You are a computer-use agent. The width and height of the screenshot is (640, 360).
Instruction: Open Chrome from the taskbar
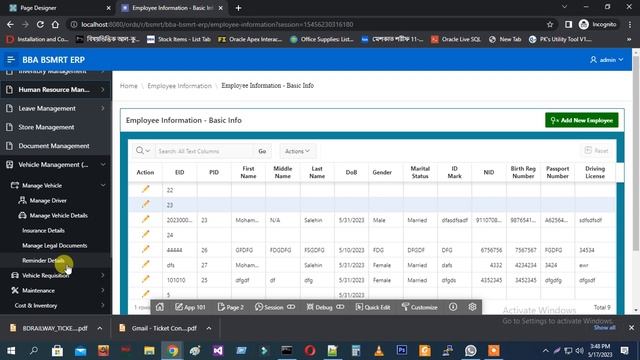point(172,351)
